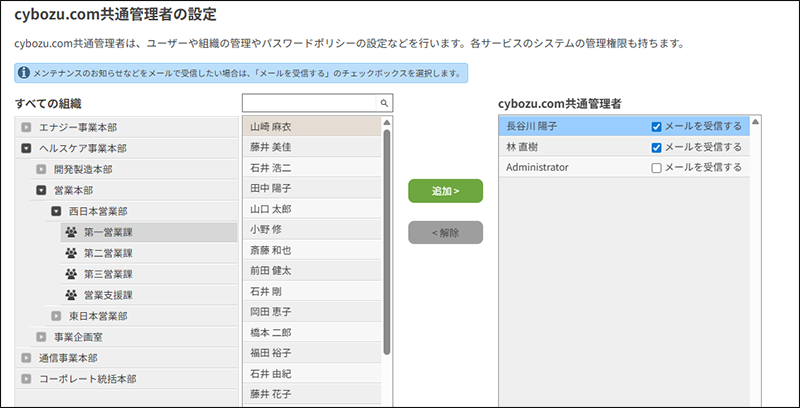Screen dimensions: 800x408
Task: Expand the 事業企画室 node
Action: coord(41,337)
